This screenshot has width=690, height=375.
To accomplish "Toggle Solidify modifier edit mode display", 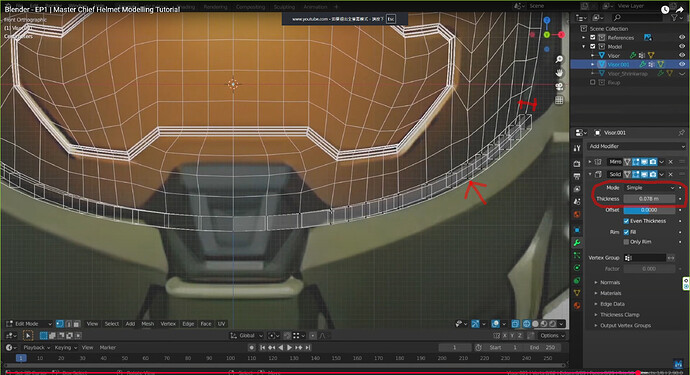I will tap(636, 174).
